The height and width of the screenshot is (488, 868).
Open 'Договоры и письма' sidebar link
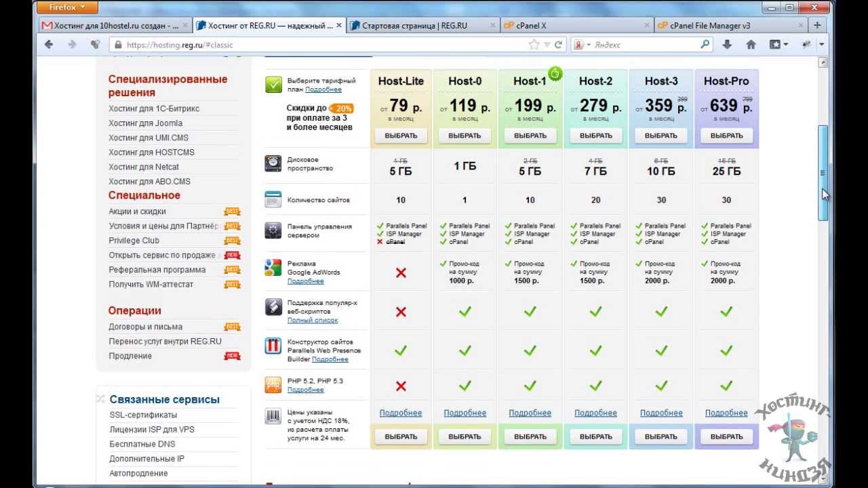(x=145, y=327)
